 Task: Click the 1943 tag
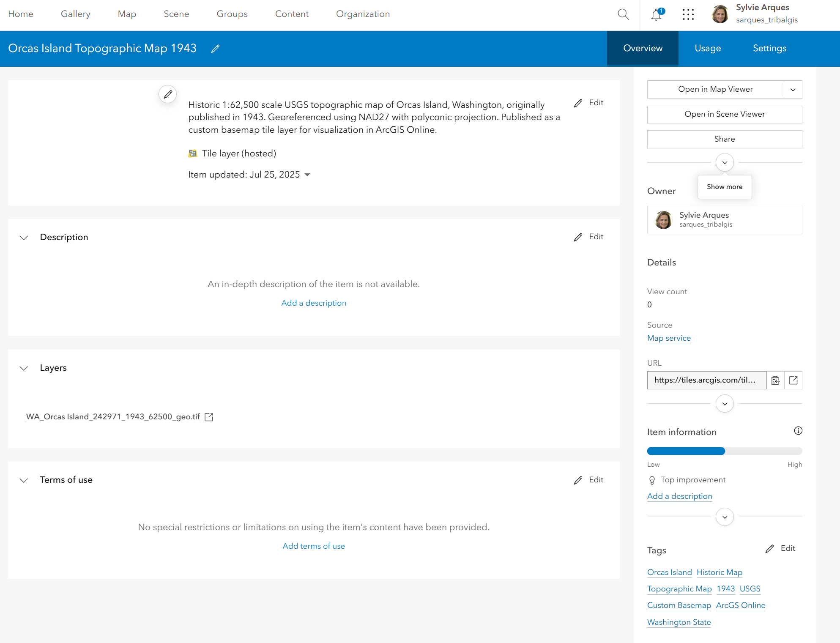(726, 589)
